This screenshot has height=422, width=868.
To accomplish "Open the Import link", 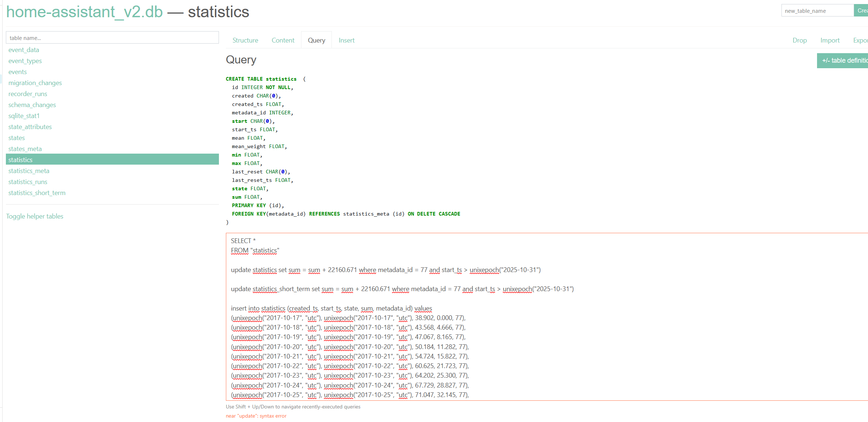I will 829,40.
